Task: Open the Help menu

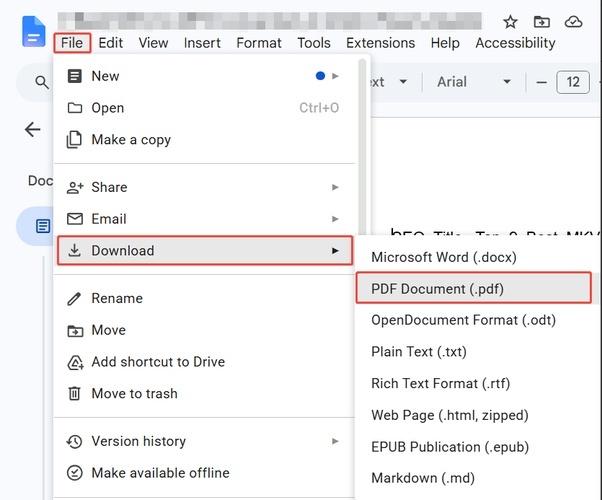Action: click(445, 43)
